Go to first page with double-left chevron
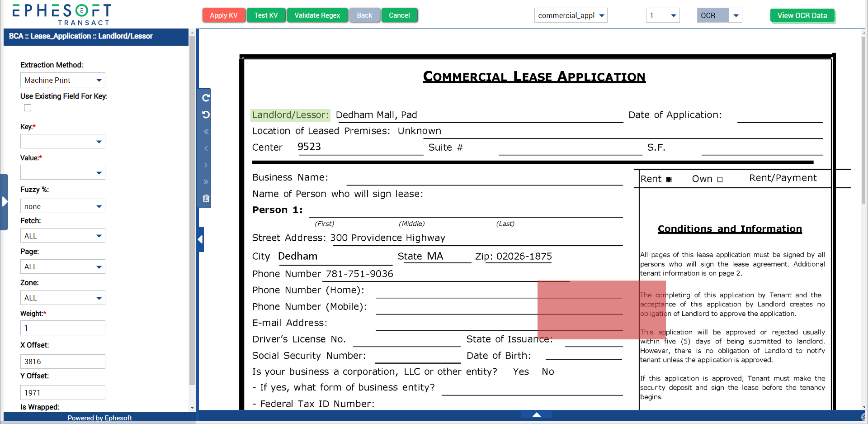The image size is (868, 424). coord(206,132)
